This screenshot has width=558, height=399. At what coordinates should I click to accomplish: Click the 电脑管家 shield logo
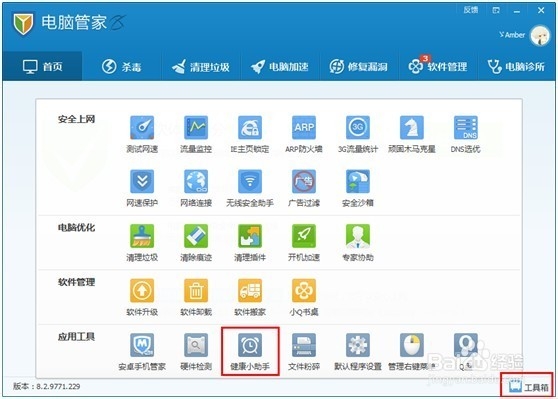tap(23, 23)
